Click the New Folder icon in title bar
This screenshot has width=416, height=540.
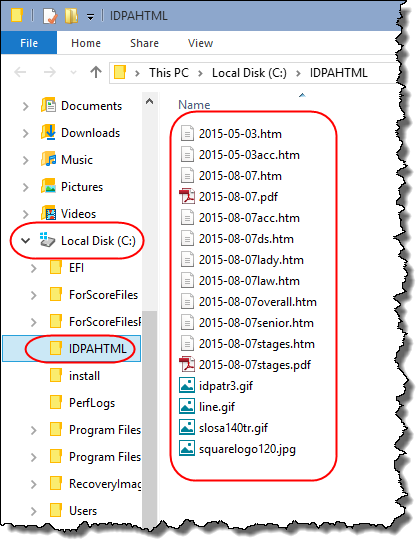(x=71, y=16)
